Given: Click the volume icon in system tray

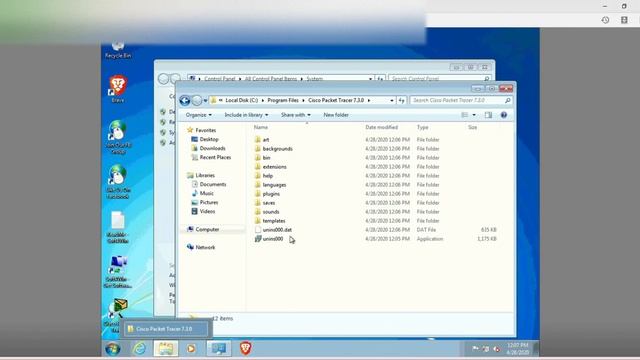Looking at the screenshot, I should coord(496,349).
